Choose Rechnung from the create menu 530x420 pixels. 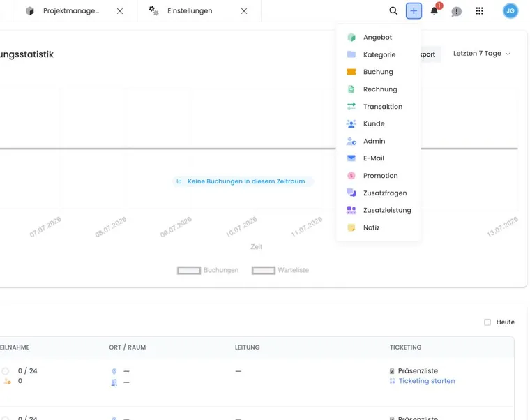point(378,89)
